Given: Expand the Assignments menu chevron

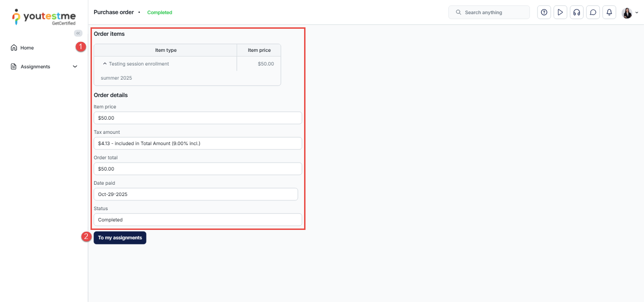Looking at the screenshot, I should [x=75, y=66].
